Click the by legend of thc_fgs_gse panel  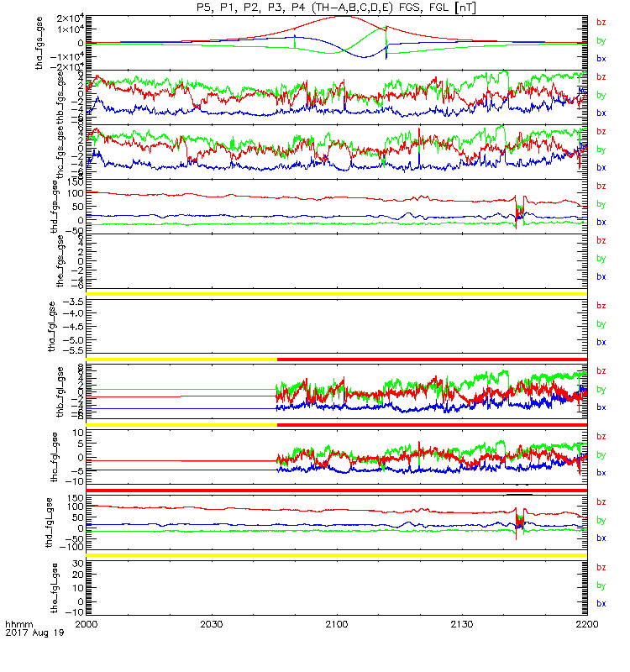[601, 150]
